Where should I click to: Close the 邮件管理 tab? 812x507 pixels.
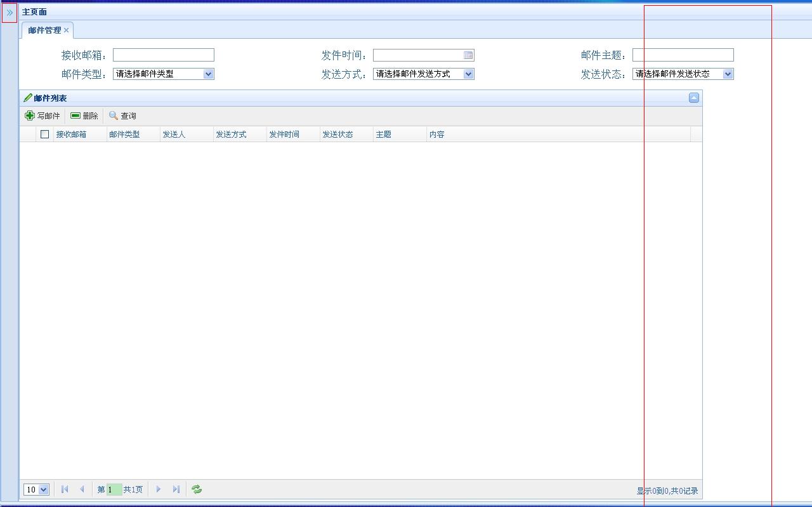pyautogui.click(x=66, y=30)
